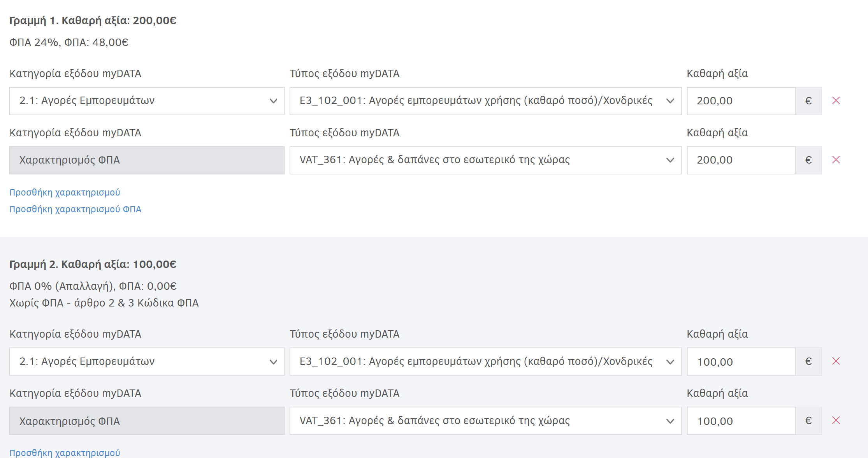868x458 pixels.
Task: Open E3_102_001 expense type dropdown in Γραμμή 2
Action: coord(485,361)
